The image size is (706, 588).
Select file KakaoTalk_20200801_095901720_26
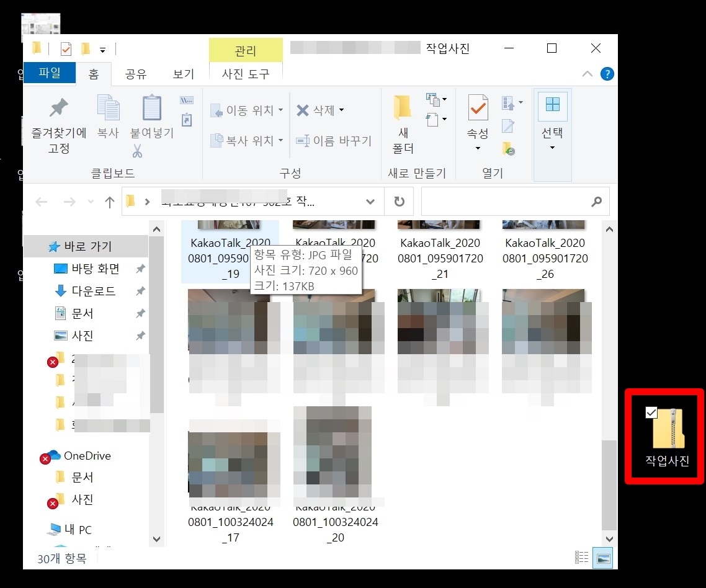545,251
